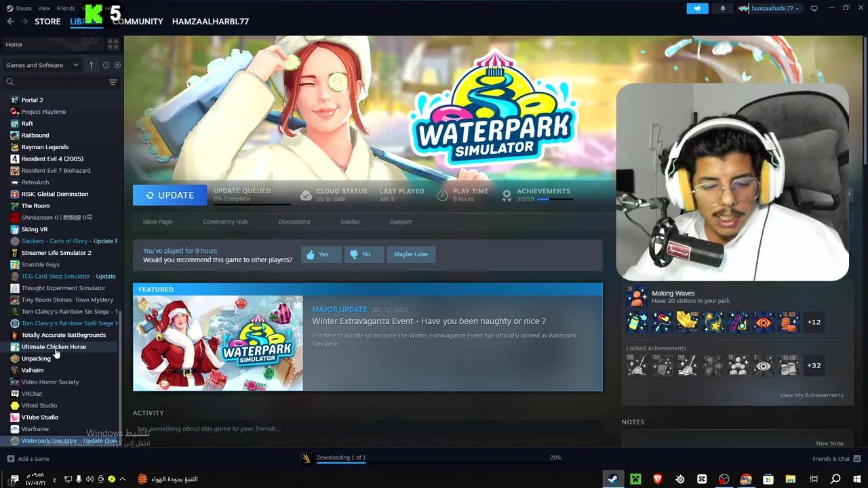Select the water slide achievement icon
The width and height of the screenshot is (868, 488).
pyautogui.click(x=738, y=322)
